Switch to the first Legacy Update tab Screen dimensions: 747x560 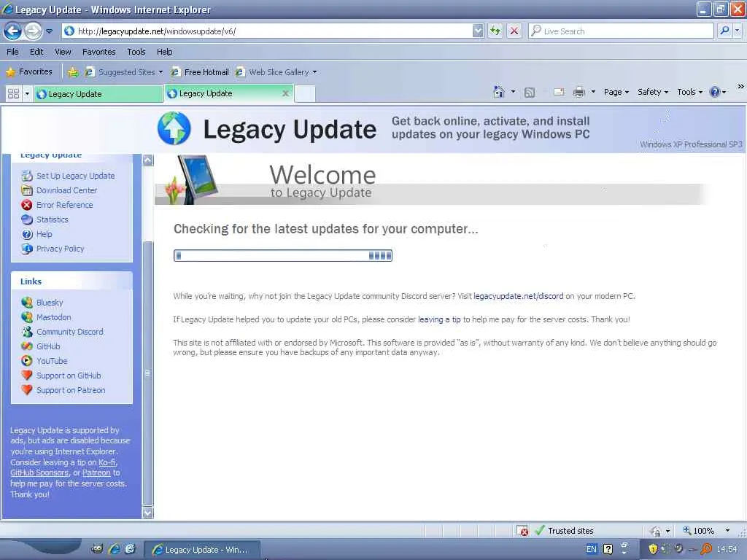click(x=98, y=94)
